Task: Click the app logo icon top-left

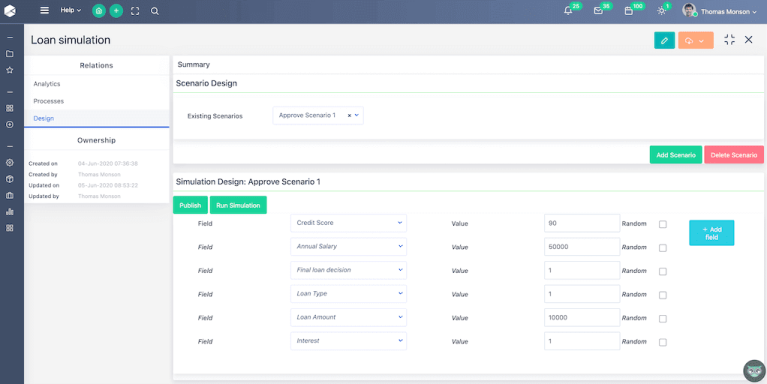Action: coord(10,11)
